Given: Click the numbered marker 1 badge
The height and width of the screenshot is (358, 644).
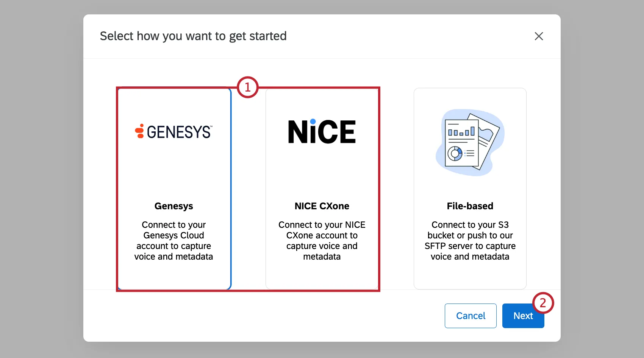Looking at the screenshot, I should click(x=248, y=87).
